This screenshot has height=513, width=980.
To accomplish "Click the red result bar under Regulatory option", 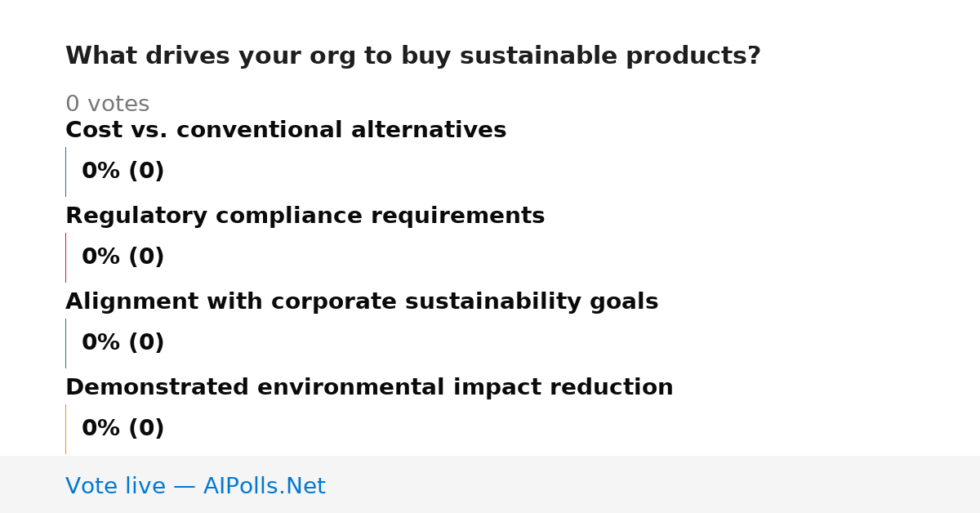I will pos(65,257).
